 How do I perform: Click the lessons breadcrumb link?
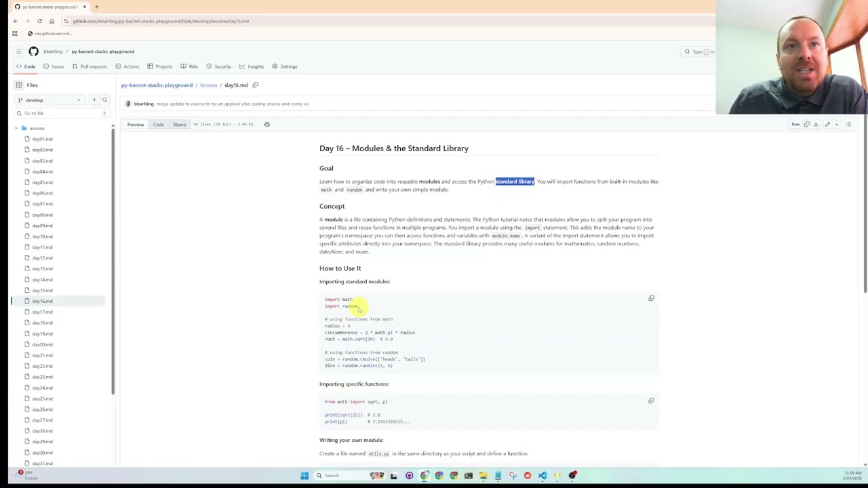[x=208, y=85]
